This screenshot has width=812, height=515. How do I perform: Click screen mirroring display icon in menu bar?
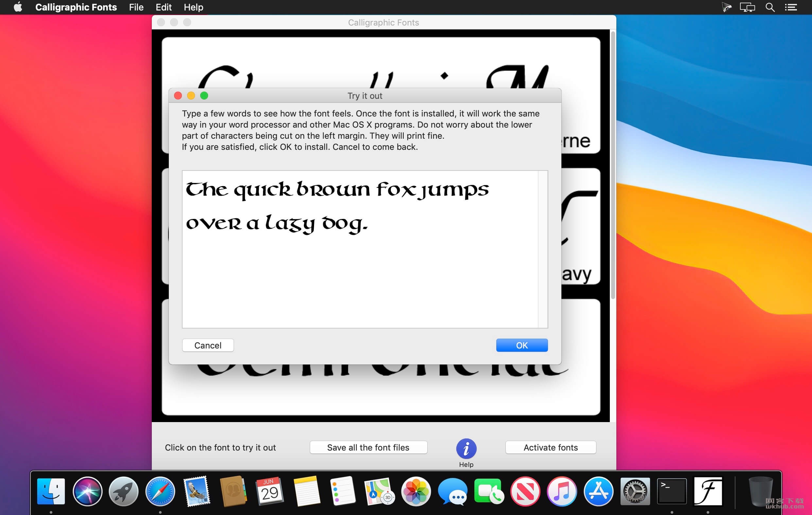point(747,7)
